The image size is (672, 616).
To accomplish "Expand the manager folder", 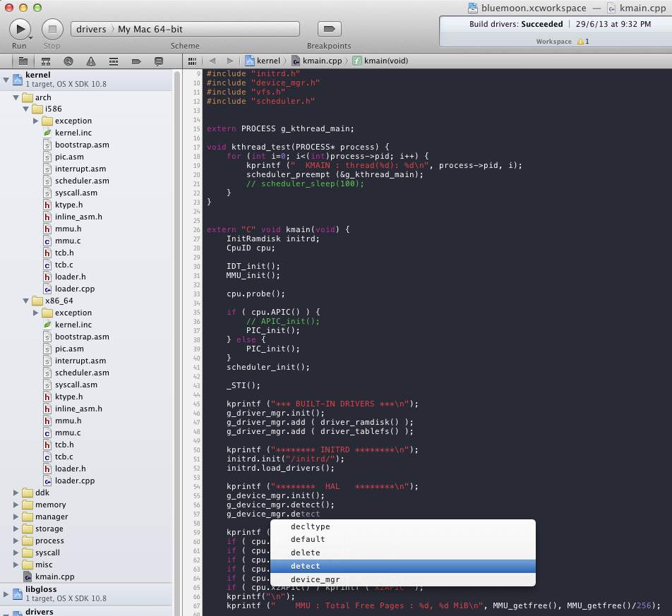I will [16, 517].
